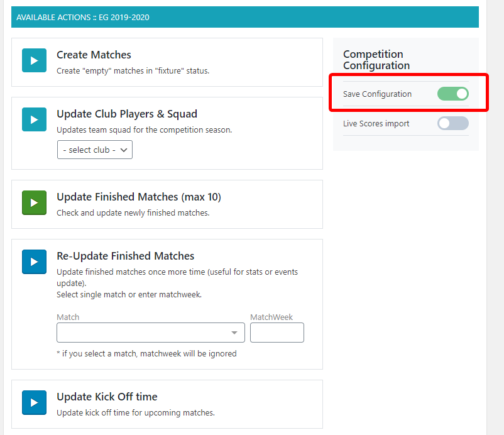The image size is (504, 435).
Task: Open the Match dropdown list
Action: [151, 333]
